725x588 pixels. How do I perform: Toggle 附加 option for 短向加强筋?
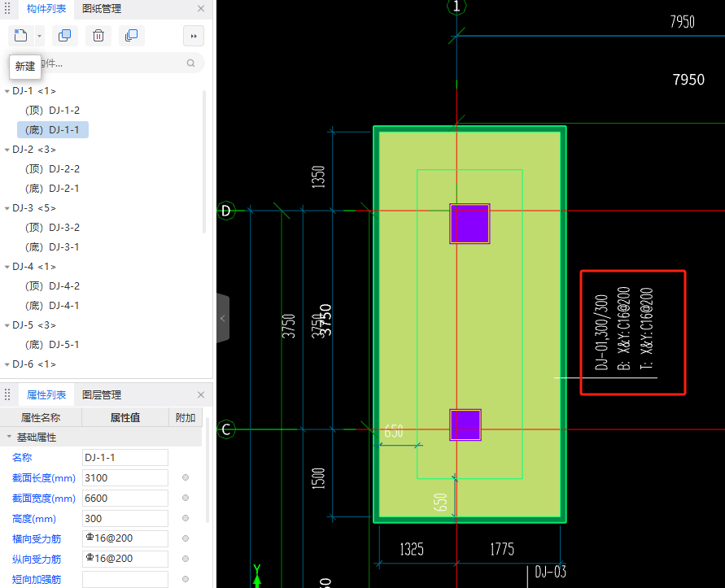pos(186,579)
